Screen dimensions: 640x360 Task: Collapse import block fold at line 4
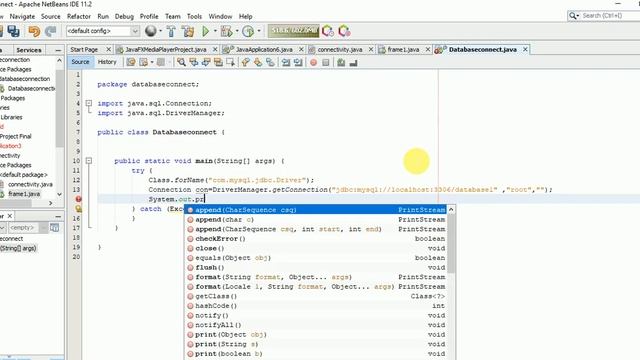89,103
